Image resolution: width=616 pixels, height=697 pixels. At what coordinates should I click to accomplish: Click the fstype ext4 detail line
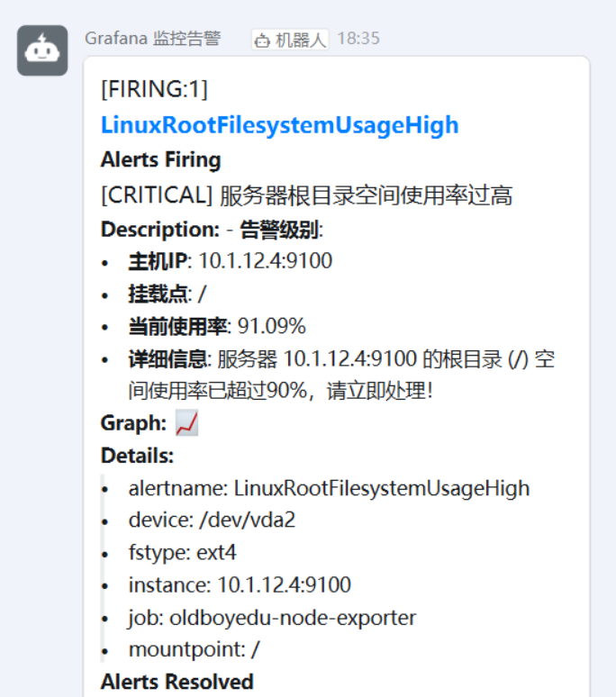tap(183, 553)
